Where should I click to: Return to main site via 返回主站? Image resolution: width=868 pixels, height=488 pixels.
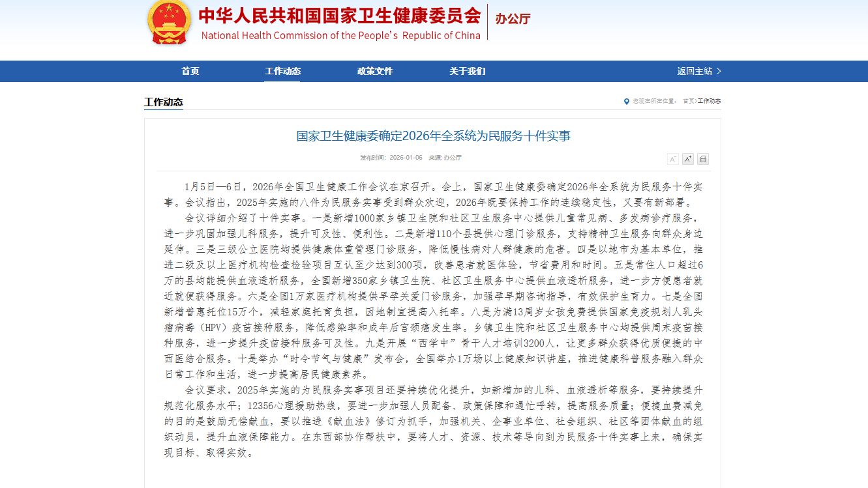pos(698,71)
